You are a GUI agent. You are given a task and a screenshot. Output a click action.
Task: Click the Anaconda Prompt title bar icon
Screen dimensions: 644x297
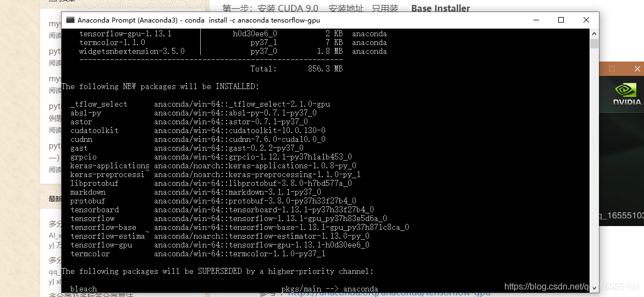[x=70, y=20]
